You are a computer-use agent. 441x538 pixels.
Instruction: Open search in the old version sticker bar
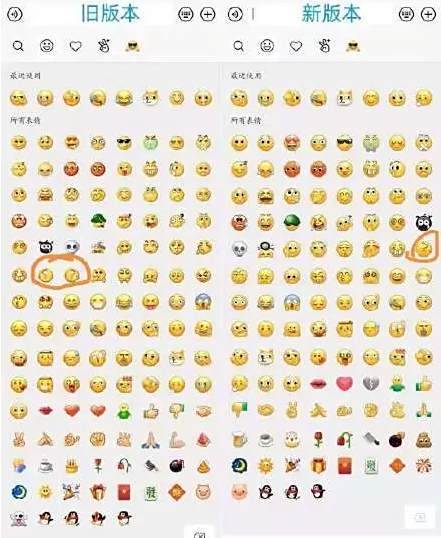18,46
